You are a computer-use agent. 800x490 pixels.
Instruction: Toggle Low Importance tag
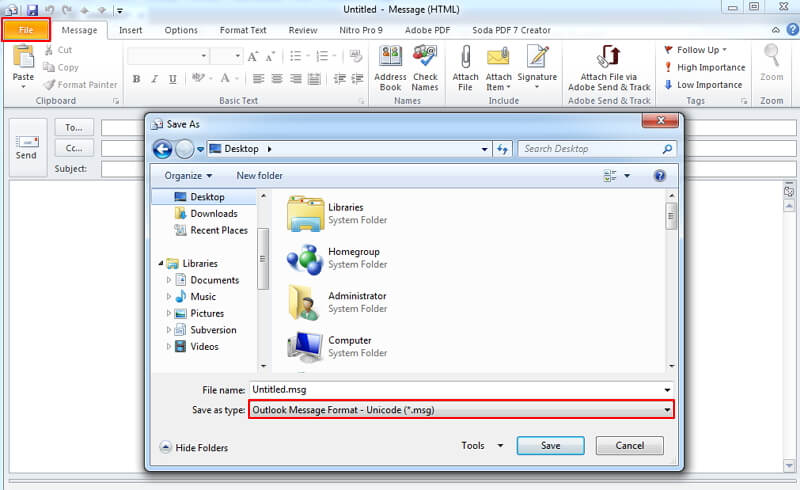point(703,85)
